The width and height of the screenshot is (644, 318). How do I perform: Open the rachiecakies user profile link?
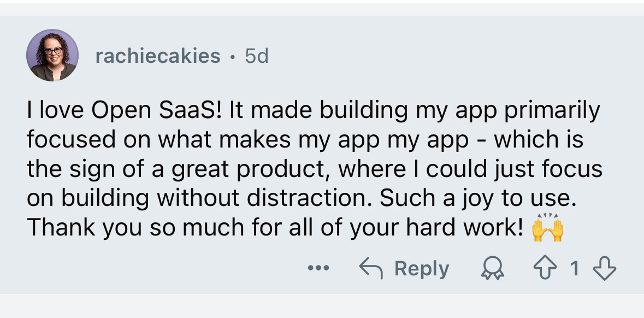tap(158, 56)
